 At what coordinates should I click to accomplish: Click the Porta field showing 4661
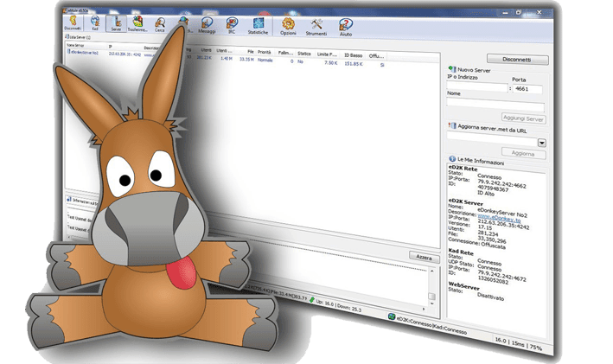point(527,89)
